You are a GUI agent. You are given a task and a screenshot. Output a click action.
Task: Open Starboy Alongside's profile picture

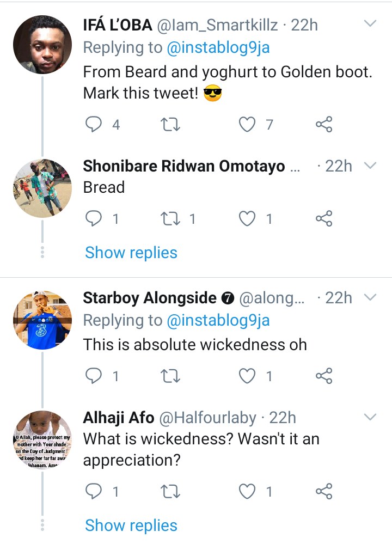point(42,320)
